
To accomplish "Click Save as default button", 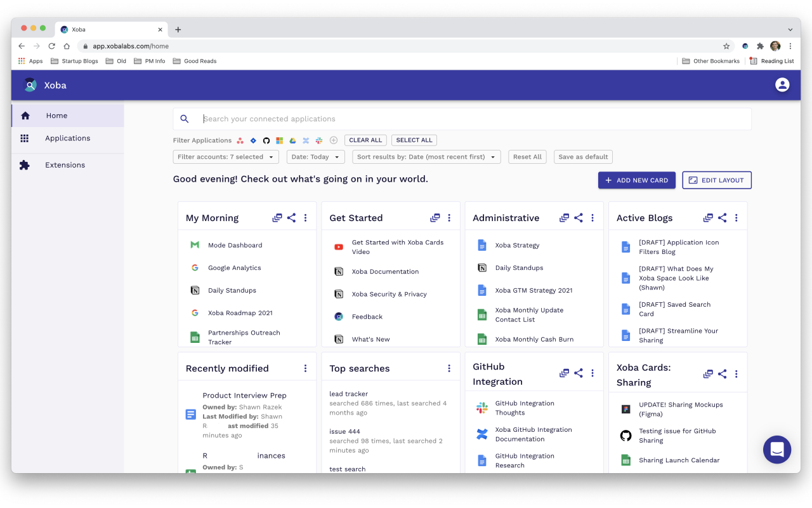I will pos(583,157).
